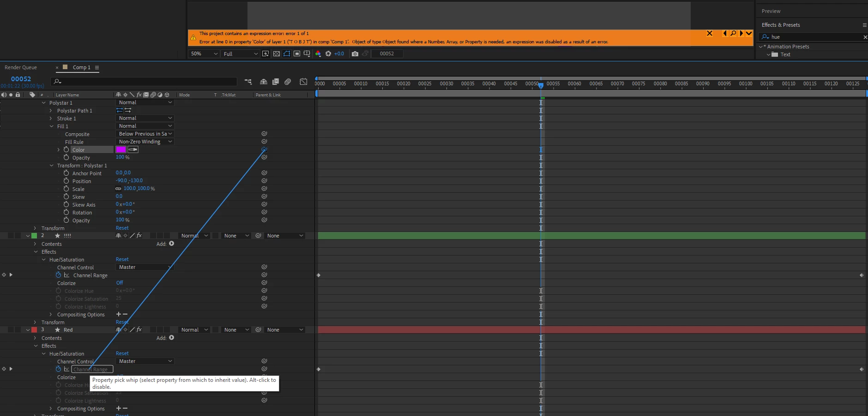The height and width of the screenshot is (416, 868).
Task: Enable motion blur for layers icon
Action: click(x=288, y=82)
